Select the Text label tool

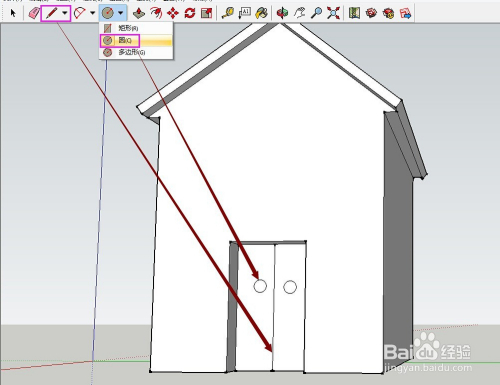pos(245,13)
